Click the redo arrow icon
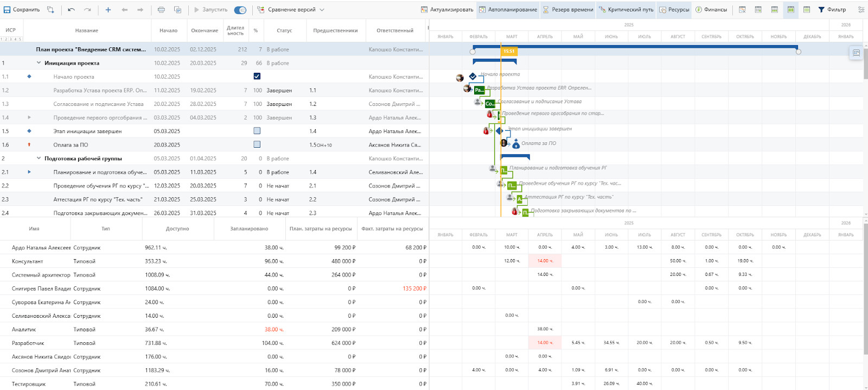The height and width of the screenshot is (390, 868). (88, 10)
